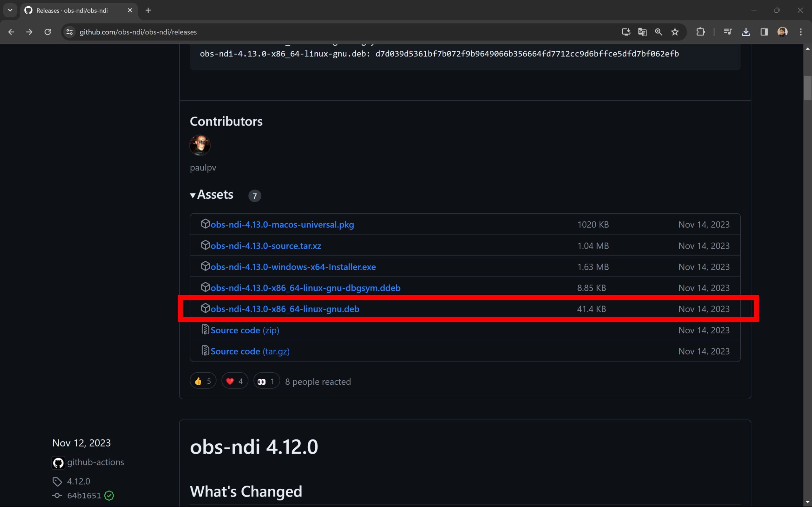Image resolution: width=812 pixels, height=507 pixels.
Task: Open the side panel icon
Action: point(764,32)
